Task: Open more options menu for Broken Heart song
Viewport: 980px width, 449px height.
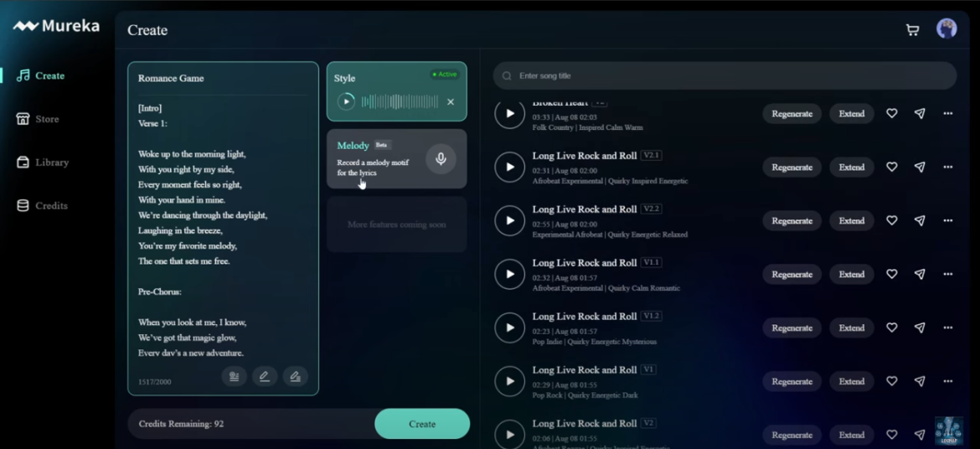Action: (x=947, y=114)
